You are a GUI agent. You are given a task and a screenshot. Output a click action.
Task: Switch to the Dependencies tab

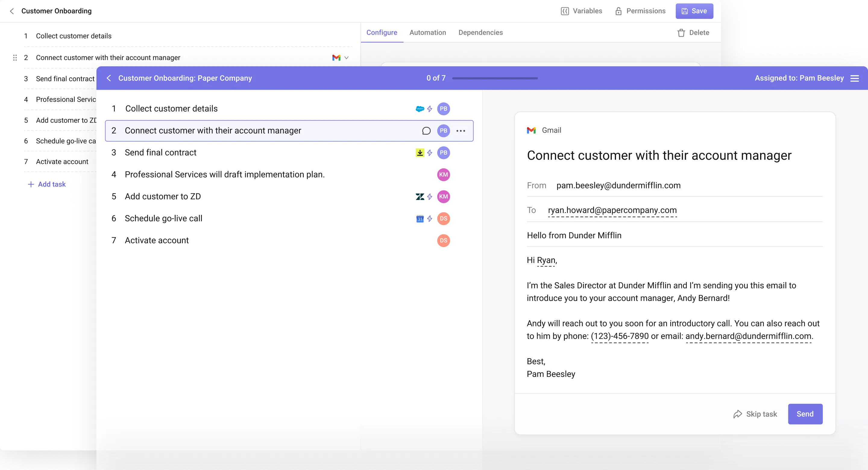480,33
